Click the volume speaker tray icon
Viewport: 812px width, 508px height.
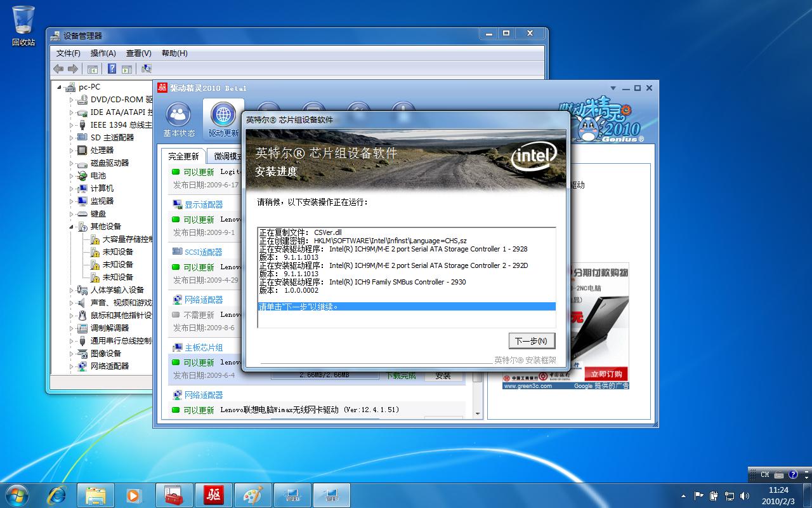pyautogui.click(x=745, y=495)
